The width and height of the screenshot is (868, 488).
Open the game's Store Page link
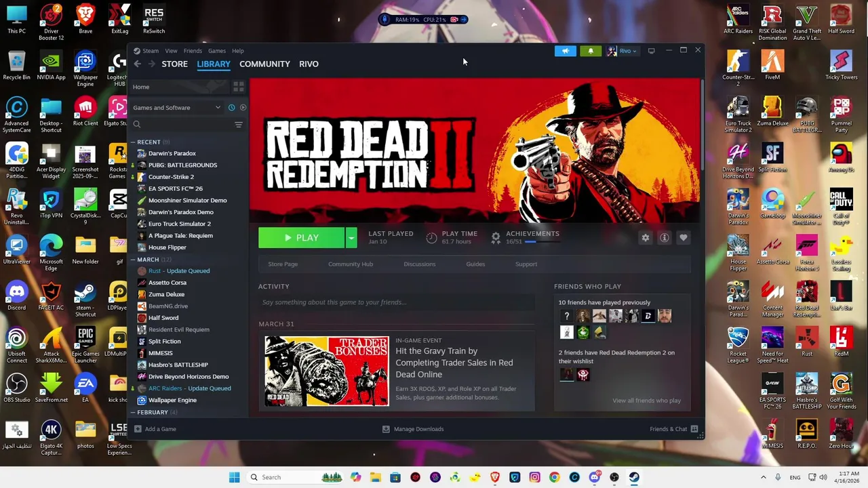click(x=283, y=264)
